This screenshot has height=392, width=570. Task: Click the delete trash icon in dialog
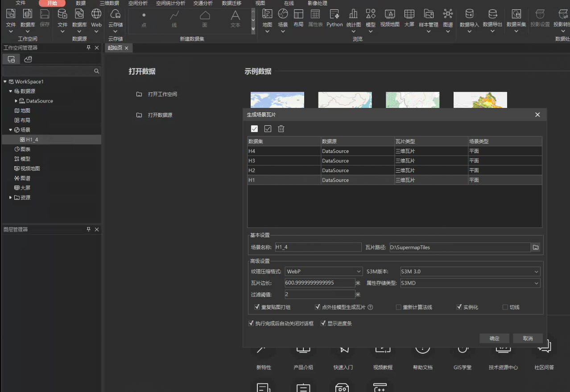point(281,129)
